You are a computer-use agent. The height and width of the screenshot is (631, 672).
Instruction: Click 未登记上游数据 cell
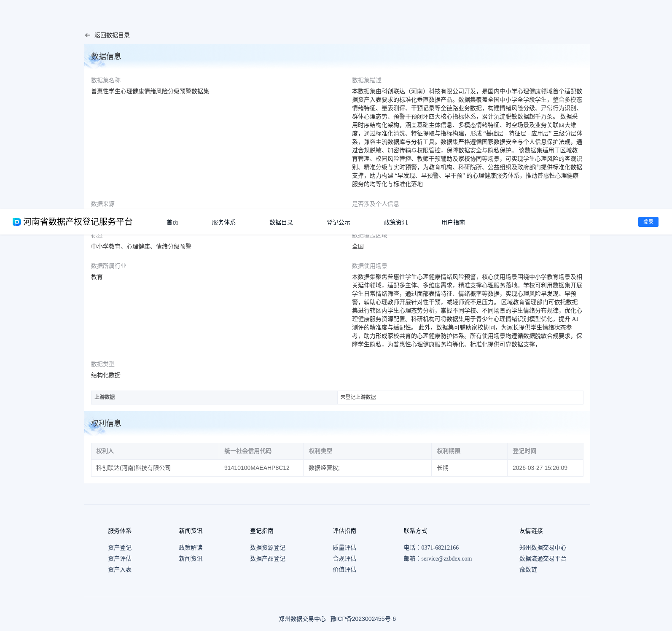tap(460, 397)
